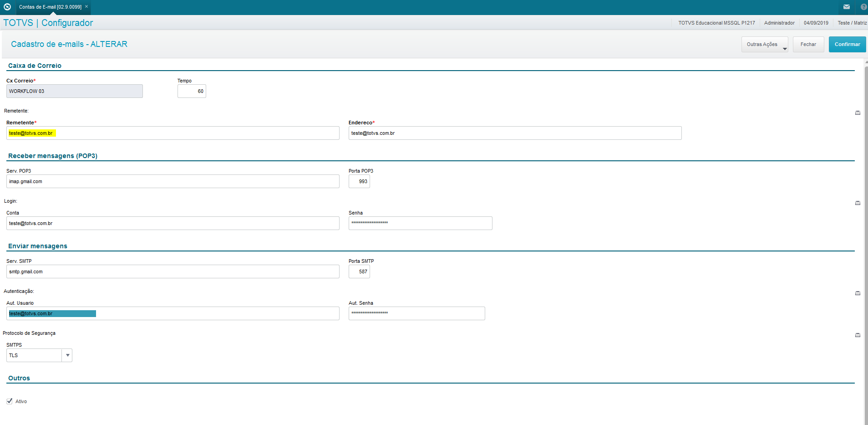
Task: Click the date 04/09/2019 in header
Action: [x=816, y=23]
